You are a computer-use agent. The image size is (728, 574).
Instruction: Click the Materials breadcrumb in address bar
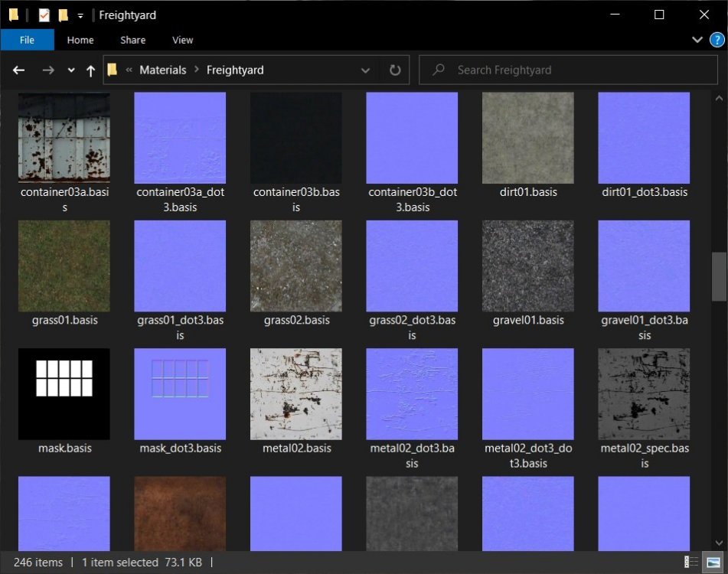click(162, 70)
